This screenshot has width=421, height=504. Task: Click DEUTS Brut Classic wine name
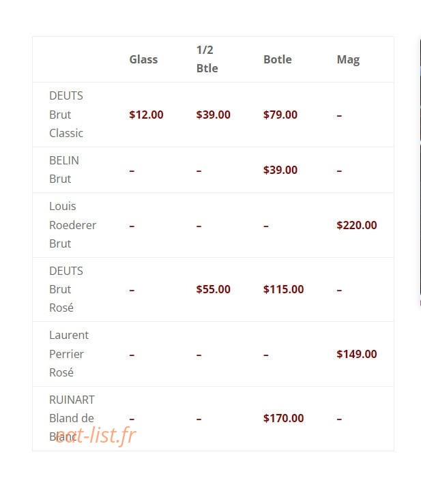(66, 115)
